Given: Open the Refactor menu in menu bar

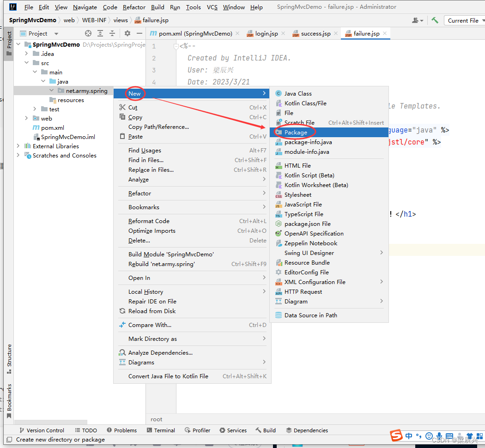Looking at the screenshot, I should [x=134, y=7].
